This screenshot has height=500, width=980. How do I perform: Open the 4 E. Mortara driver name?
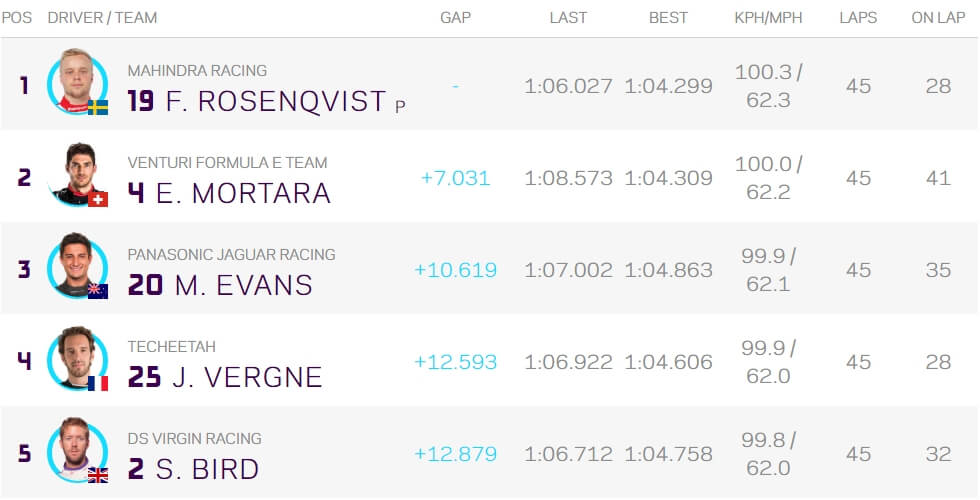[229, 193]
